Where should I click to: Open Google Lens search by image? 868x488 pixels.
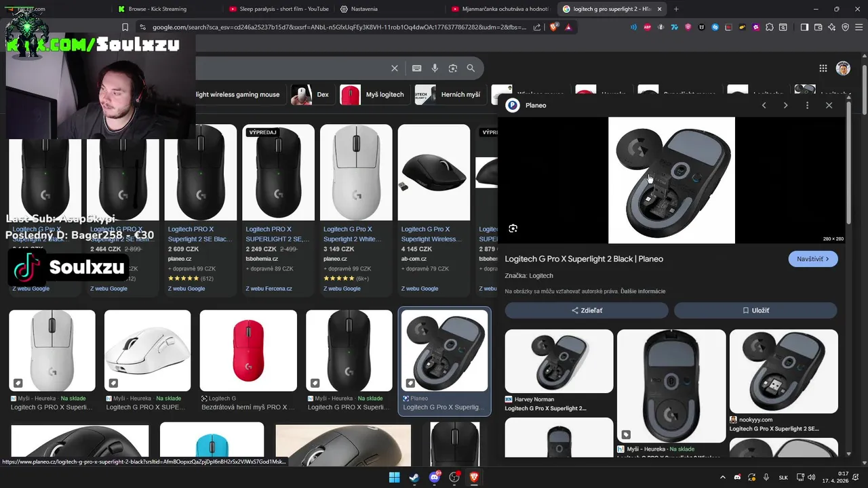[453, 68]
